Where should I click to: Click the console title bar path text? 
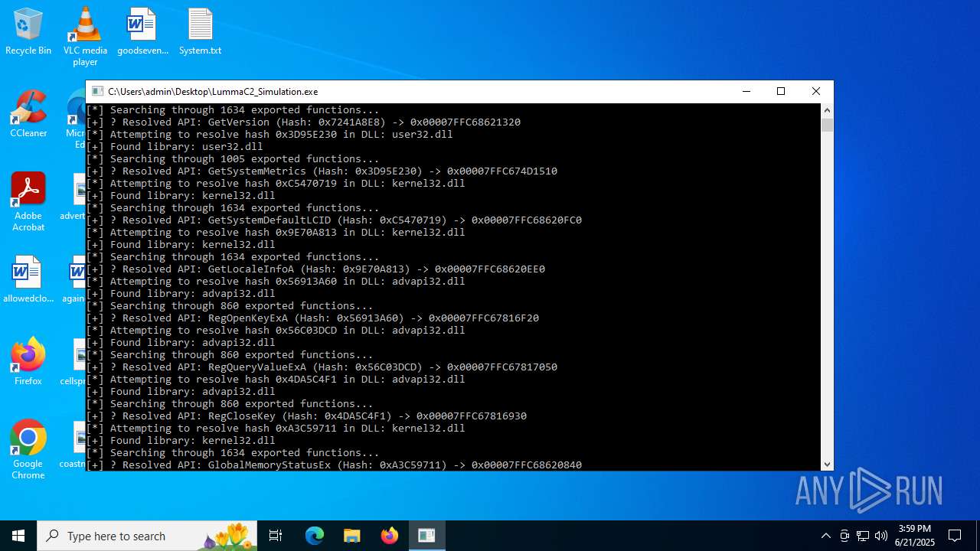213,91
